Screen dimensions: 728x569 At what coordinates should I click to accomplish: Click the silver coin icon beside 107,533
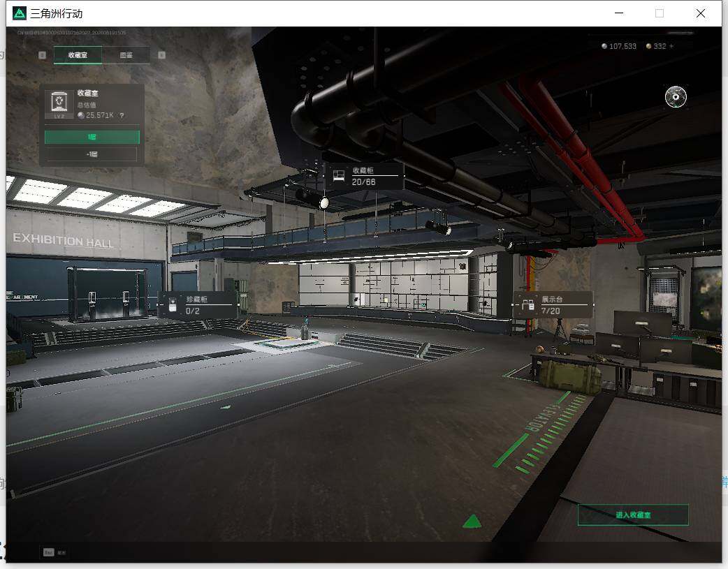click(x=604, y=46)
